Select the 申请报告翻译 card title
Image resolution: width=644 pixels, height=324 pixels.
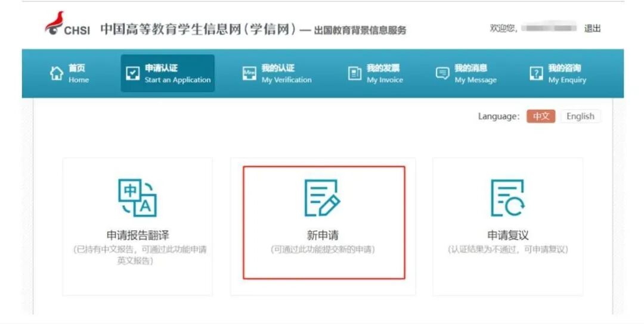point(138,235)
